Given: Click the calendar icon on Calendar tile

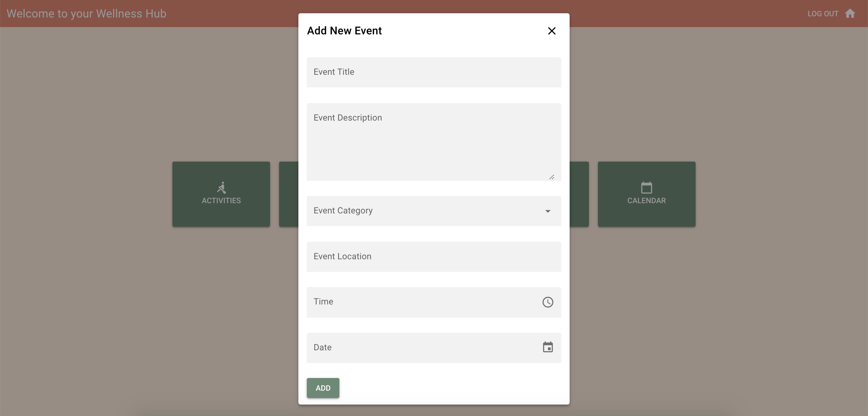Looking at the screenshot, I should coord(646,188).
